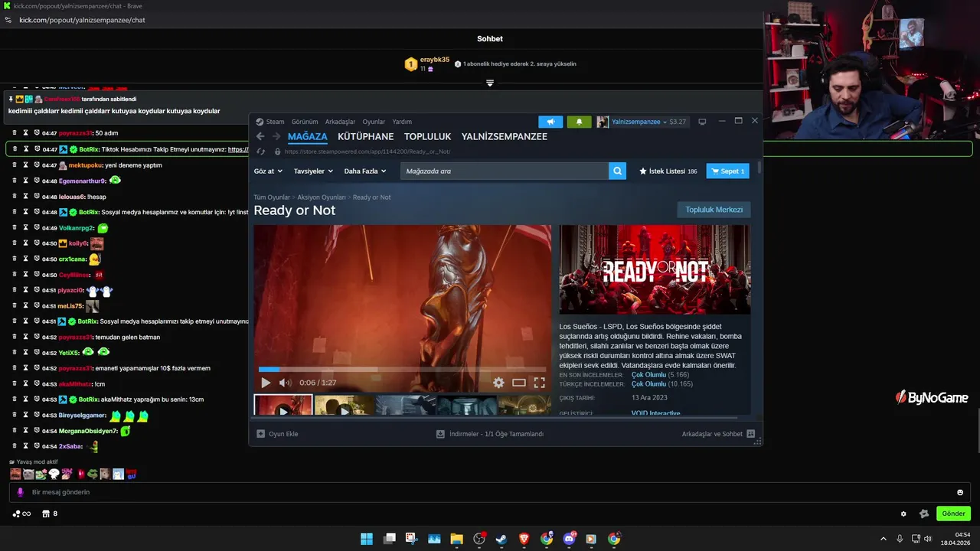
Task: Click the icon left of Gönder
Action: coord(924,514)
